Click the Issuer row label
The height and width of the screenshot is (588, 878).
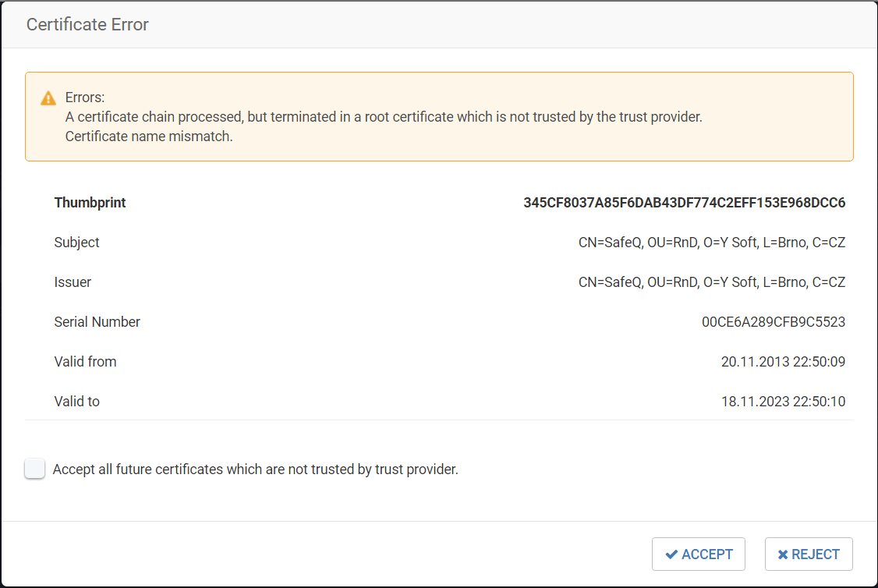coord(73,282)
